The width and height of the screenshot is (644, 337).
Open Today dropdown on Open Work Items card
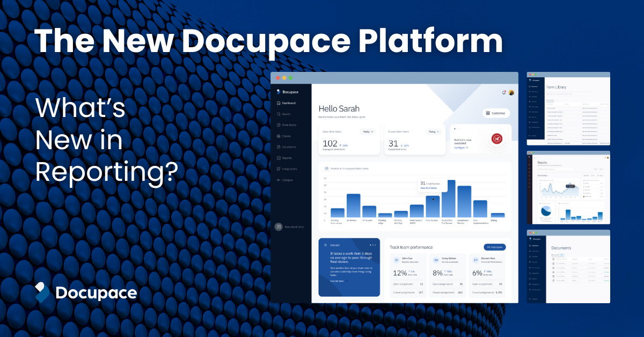(369, 131)
